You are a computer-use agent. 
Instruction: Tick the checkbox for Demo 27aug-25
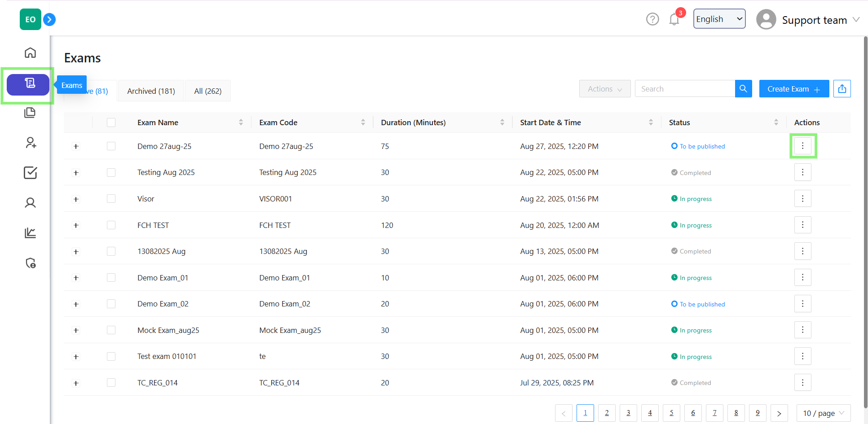(111, 146)
